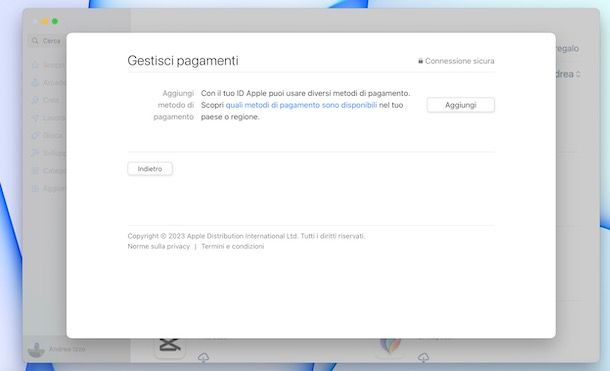Go back with the Indietro button
Viewport: 610px width, 371px height.
tap(150, 169)
